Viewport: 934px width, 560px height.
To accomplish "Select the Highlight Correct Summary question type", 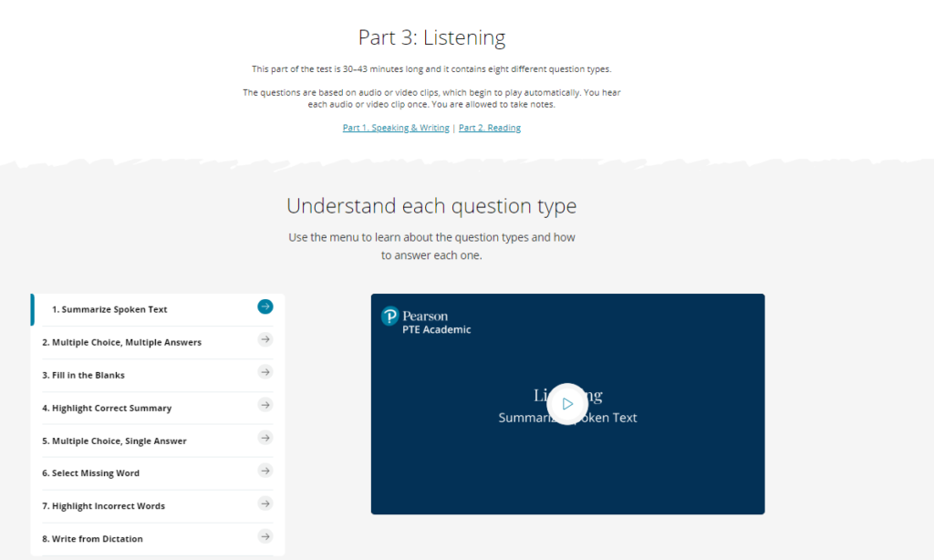I will click(x=106, y=408).
